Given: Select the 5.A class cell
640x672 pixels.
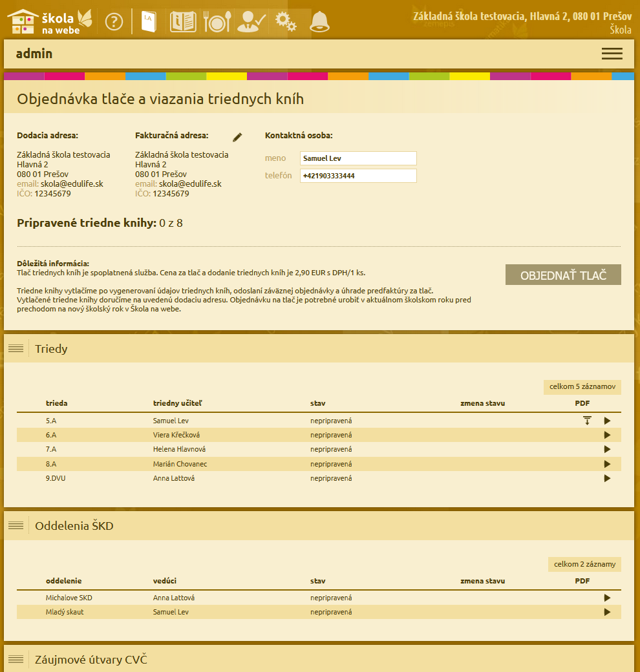Looking at the screenshot, I should point(51,421).
